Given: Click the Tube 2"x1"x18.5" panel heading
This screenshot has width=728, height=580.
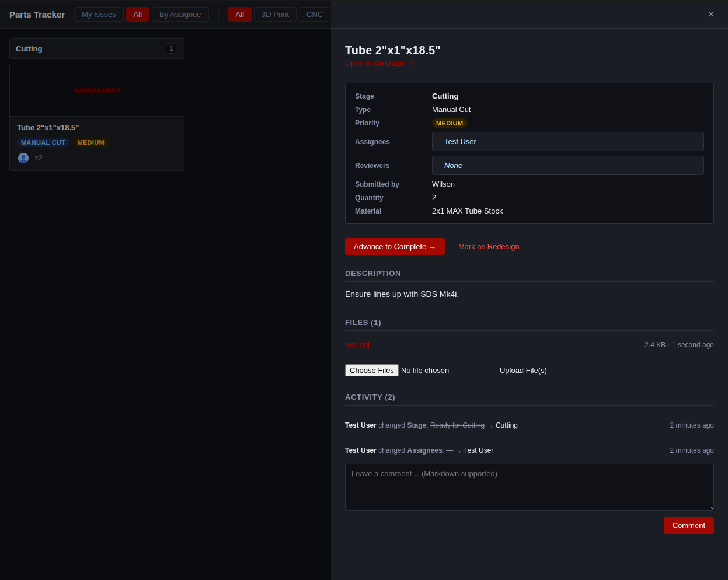Looking at the screenshot, I should coord(393,50).
